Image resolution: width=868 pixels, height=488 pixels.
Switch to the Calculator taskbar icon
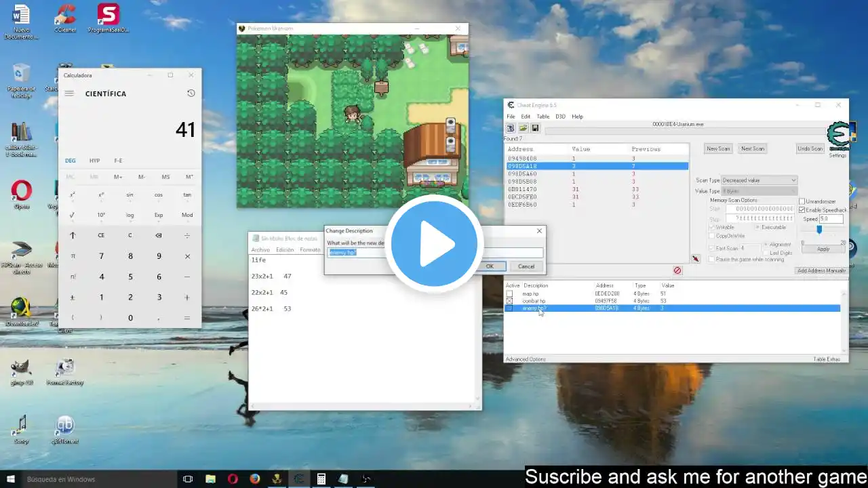pos(321,479)
